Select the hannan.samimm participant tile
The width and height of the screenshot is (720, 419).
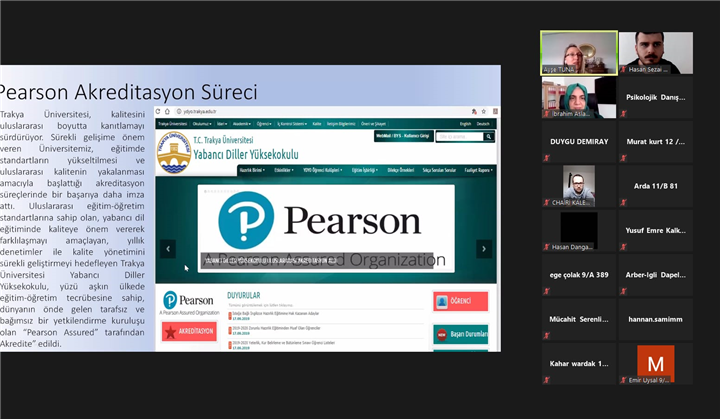(x=656, y=319)
